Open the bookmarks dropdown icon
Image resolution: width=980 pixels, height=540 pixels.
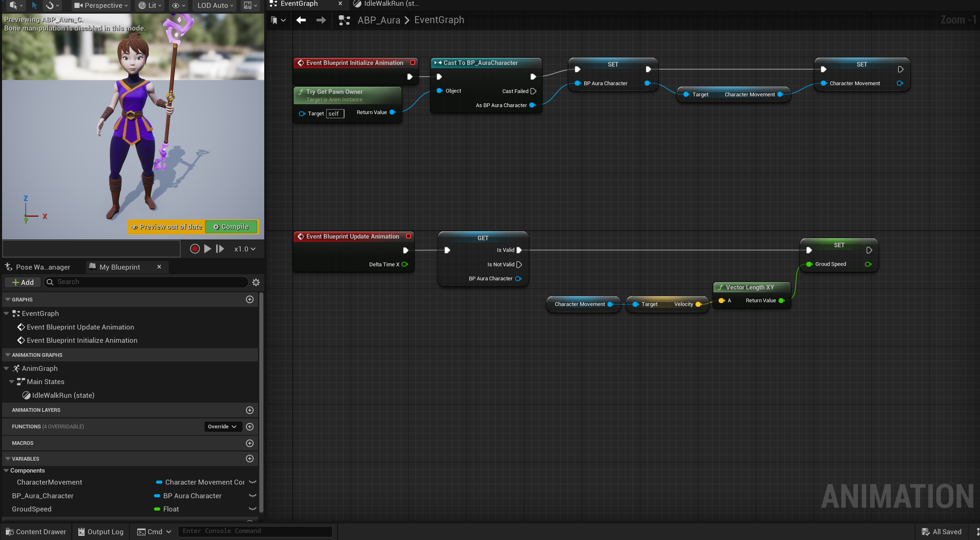pos(278,20)
